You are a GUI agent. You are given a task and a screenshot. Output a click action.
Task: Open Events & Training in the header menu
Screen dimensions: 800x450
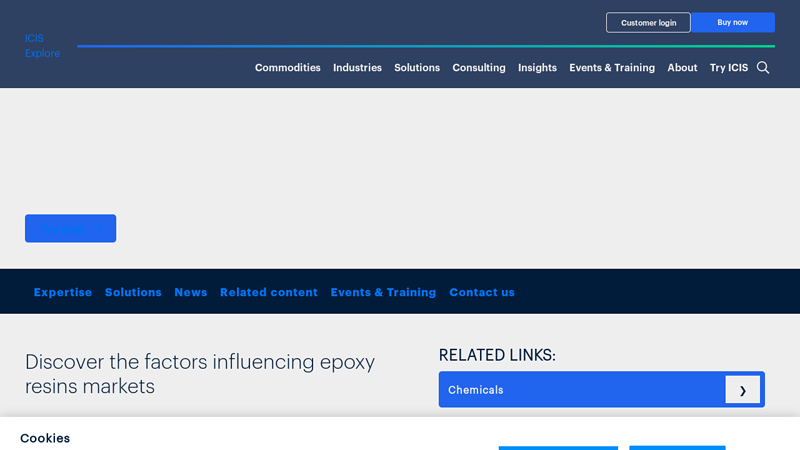coord(611,68)
